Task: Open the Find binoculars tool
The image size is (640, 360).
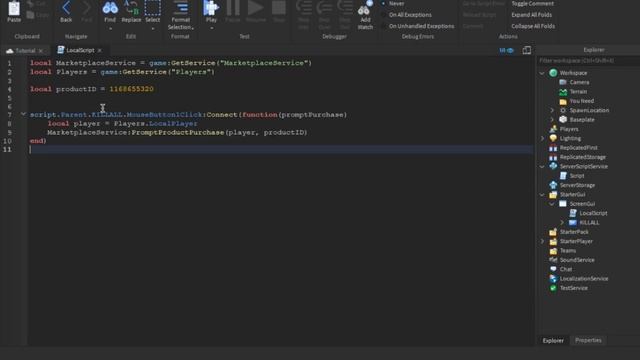Action: (x=110, y=11)
